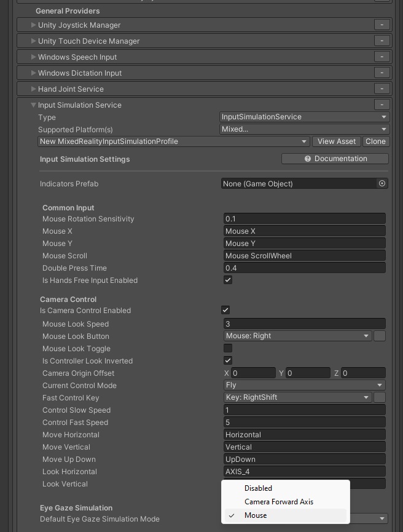The width and height of the screenshot is (403, 532).
Task: Open object picker for Indicators Prefab
Action: 382,183
